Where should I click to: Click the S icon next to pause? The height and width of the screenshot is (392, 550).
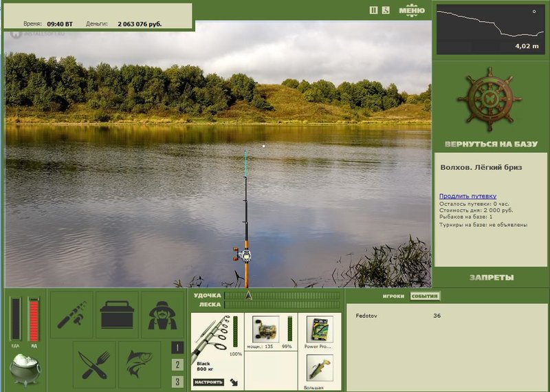386,10
